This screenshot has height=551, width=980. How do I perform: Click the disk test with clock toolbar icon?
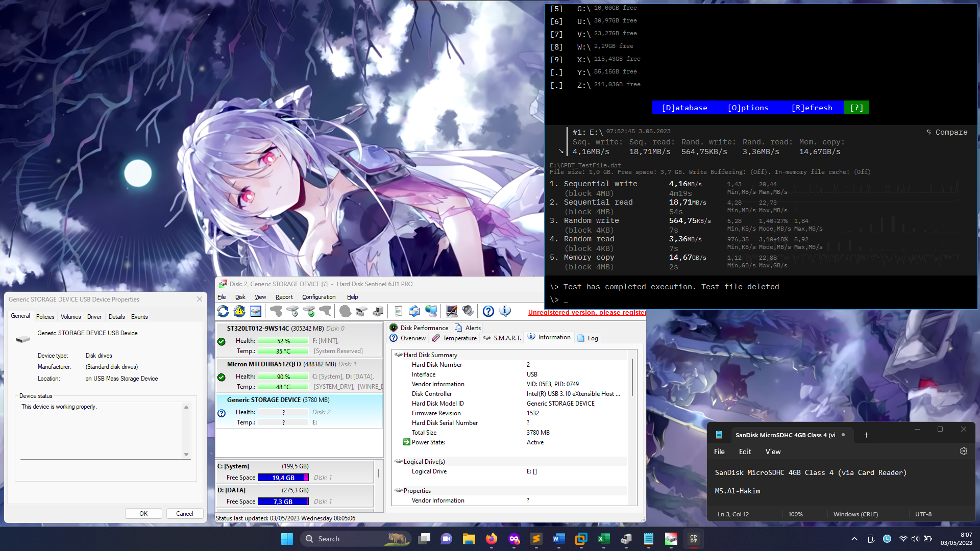click(292, 311)
